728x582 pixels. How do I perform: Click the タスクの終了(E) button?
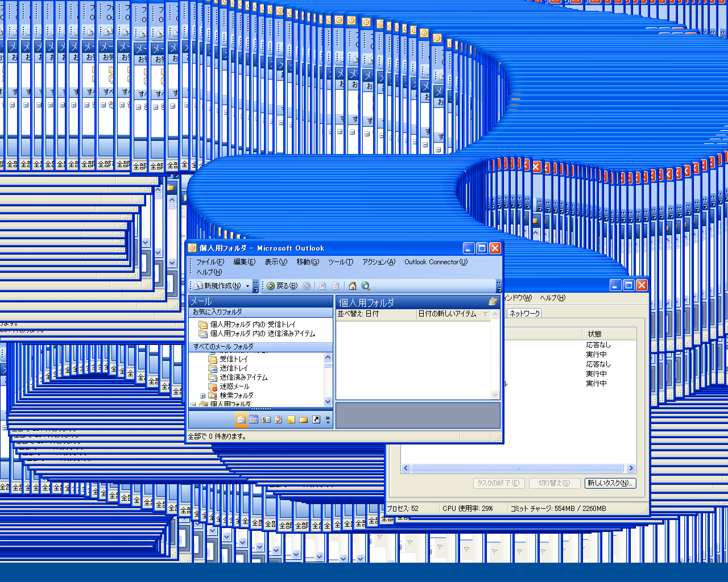click(x=498, y=483)
